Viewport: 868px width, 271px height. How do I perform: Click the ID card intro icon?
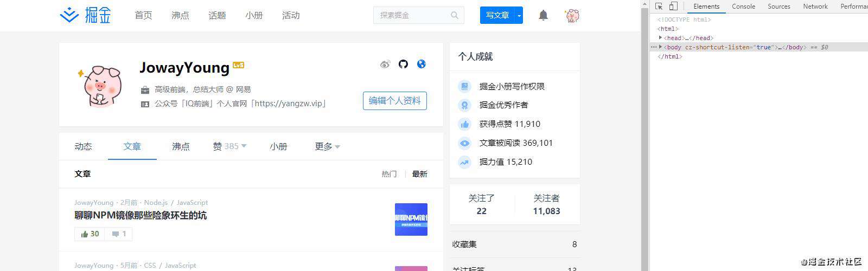(145, 104)
